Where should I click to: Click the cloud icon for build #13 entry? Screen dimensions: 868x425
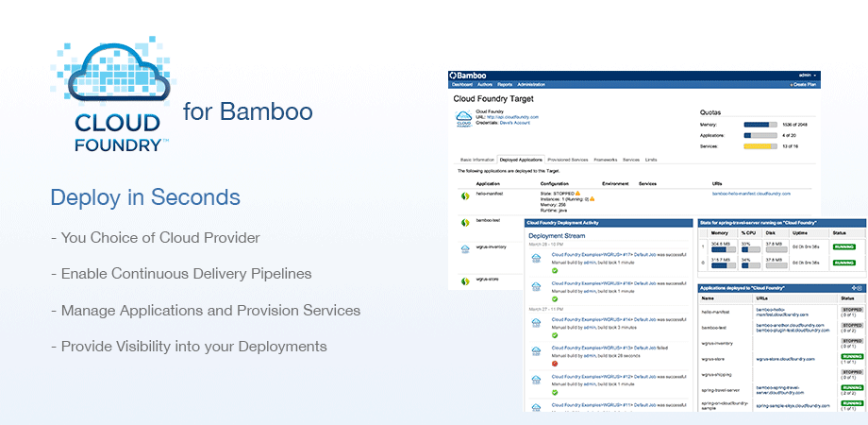click(536, 350)
